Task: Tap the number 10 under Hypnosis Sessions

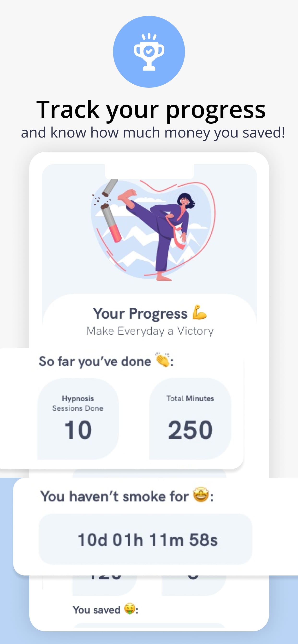Action: pos(78,430)
